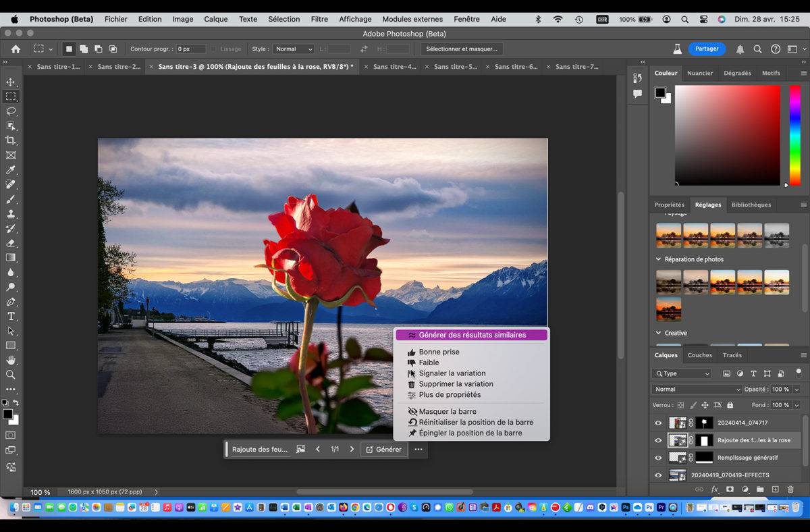The height and width of the screenshot is (532, 810).
Task: Select the Move tool
Action: (10, 82)
